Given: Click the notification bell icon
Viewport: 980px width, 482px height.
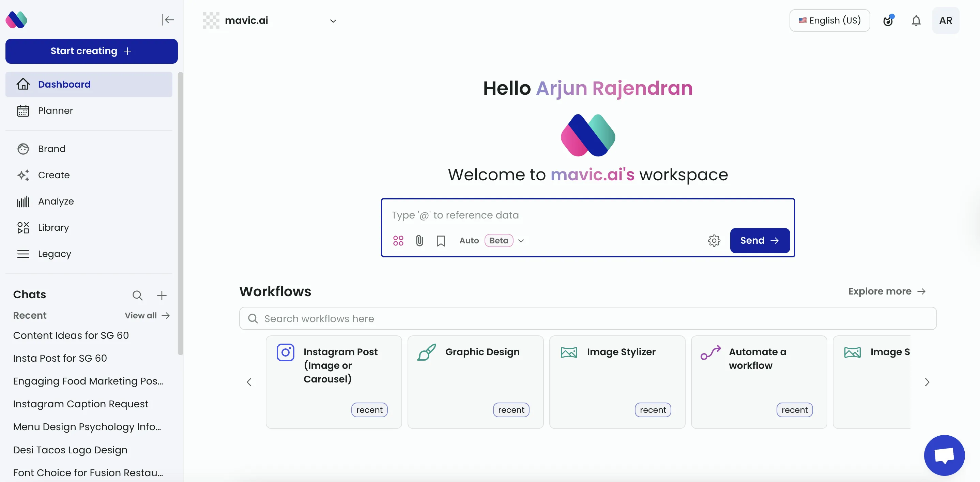Looking at the screenshot, I should tap(916, 20).
